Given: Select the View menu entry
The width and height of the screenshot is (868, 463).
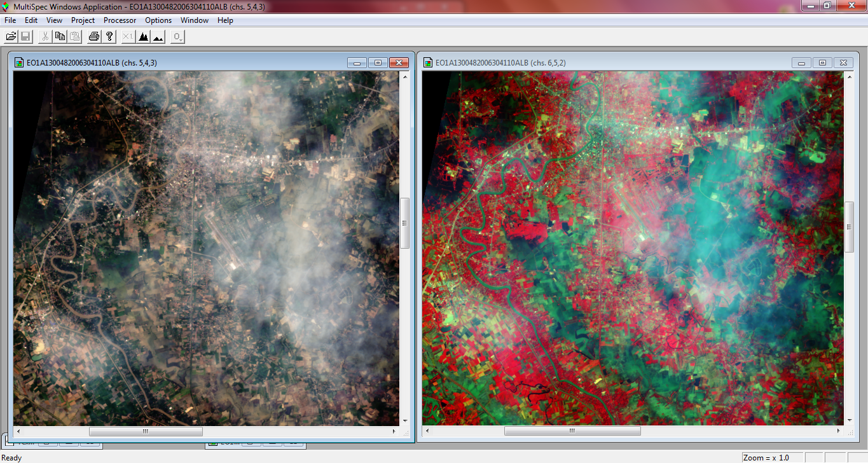Looking at the screenshot, I should (54, 20).
